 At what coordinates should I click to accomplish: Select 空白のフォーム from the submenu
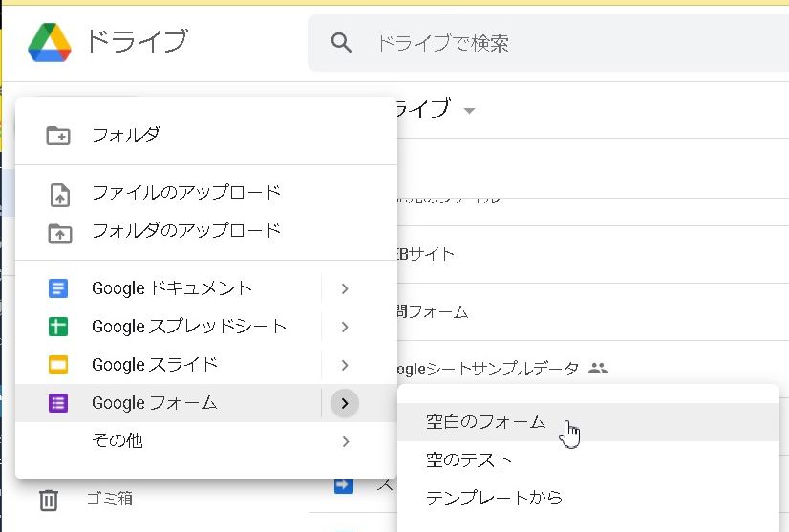485,422
